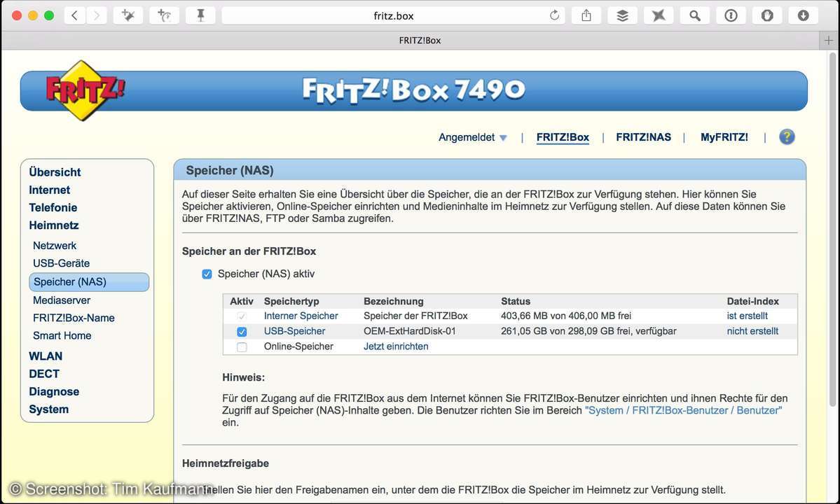Viewport: 840px width, 504px height.
Task: Click the 'ist erstellt' Datei-Index link
Action: [748, 316]
